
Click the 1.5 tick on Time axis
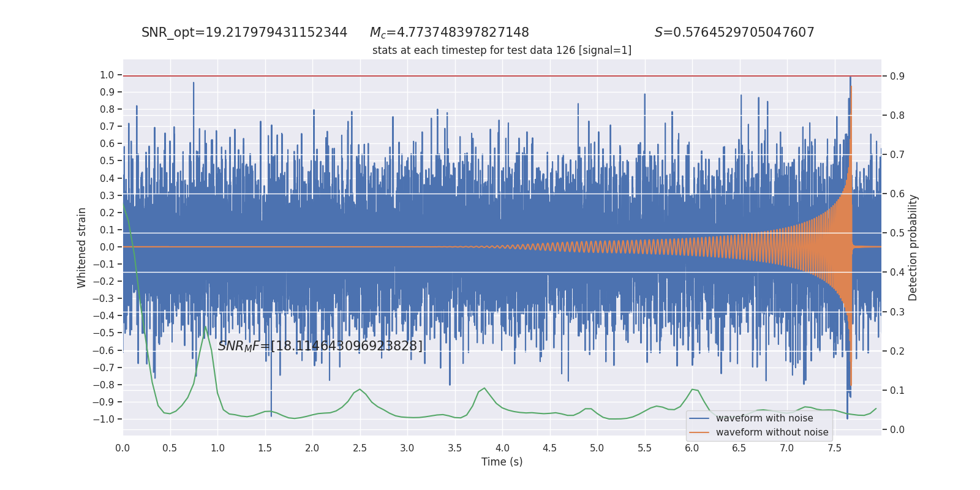tap(265, 448)
